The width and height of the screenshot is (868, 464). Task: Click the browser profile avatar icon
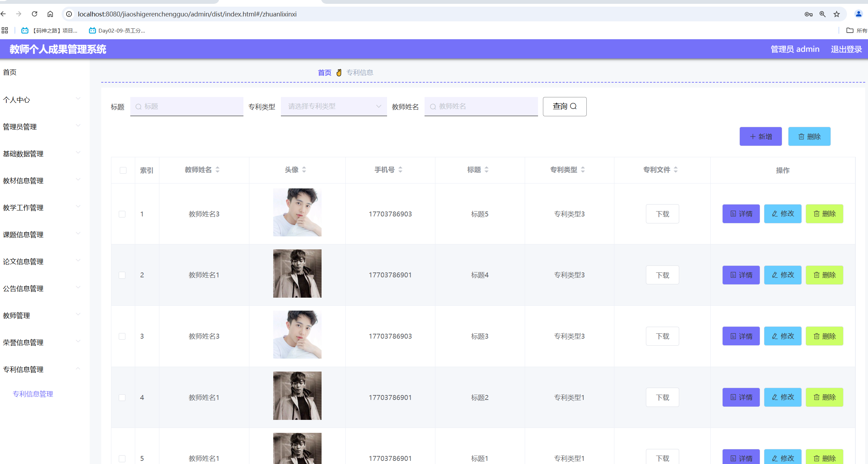(x=858, y=14)
